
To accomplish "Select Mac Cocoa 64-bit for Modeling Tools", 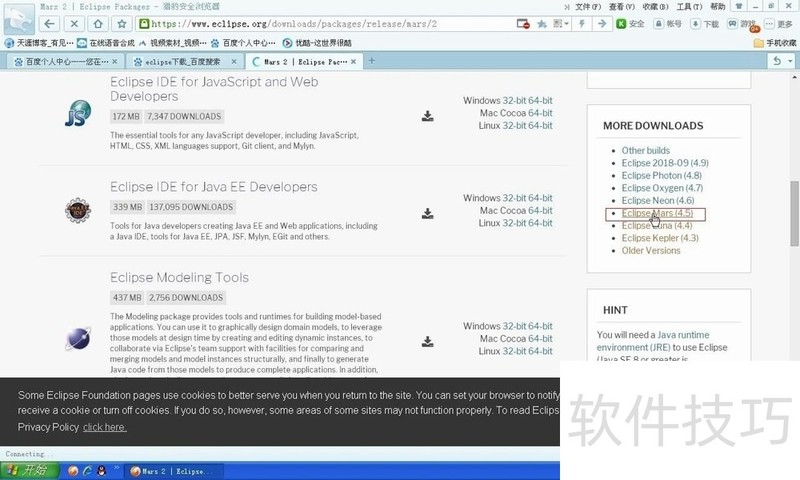I will click(540, 339).
